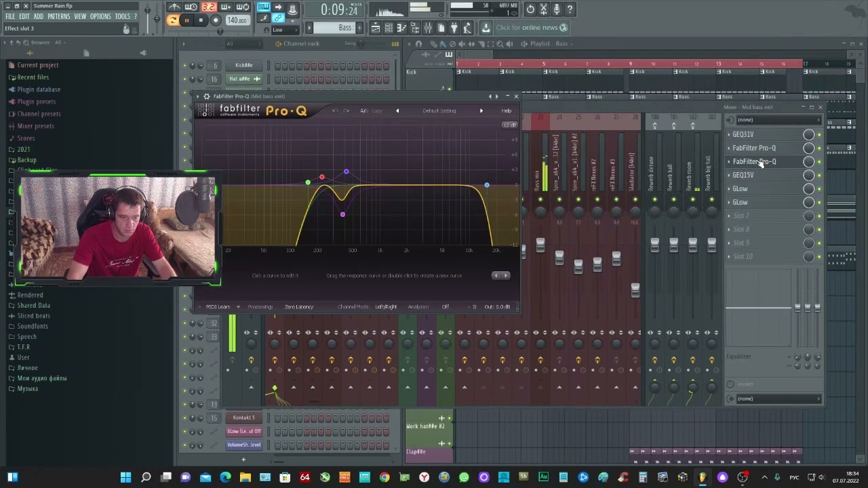This screenshot has width=868, height=488.
Task: Toggle song/pattern mode button
Action: [173, 20]
